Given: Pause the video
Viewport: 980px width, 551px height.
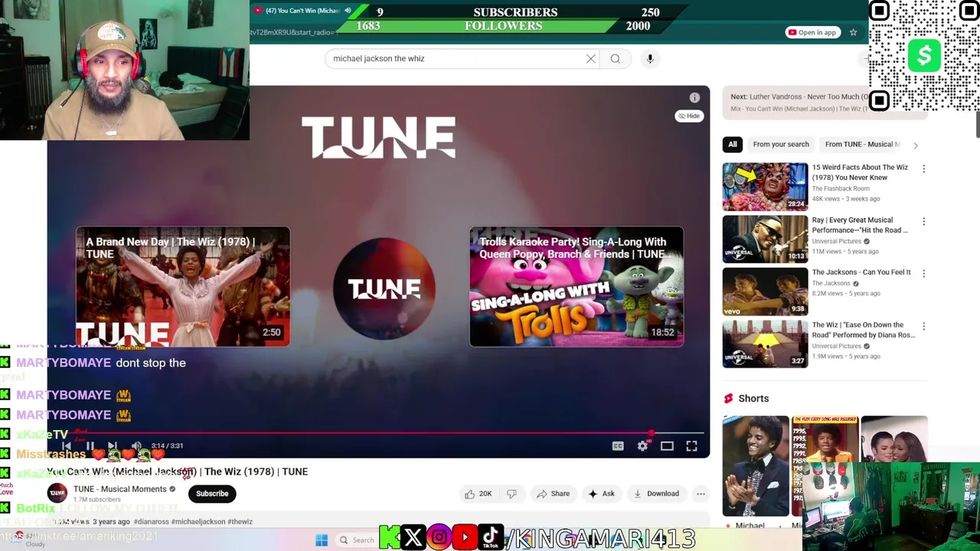Looking at the screenshot, I should [x=90, y=446].
